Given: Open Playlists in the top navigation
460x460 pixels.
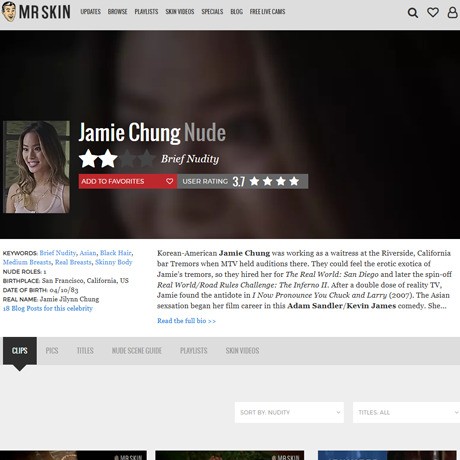Looking at the screenshot, I should [x=146, y=12].
